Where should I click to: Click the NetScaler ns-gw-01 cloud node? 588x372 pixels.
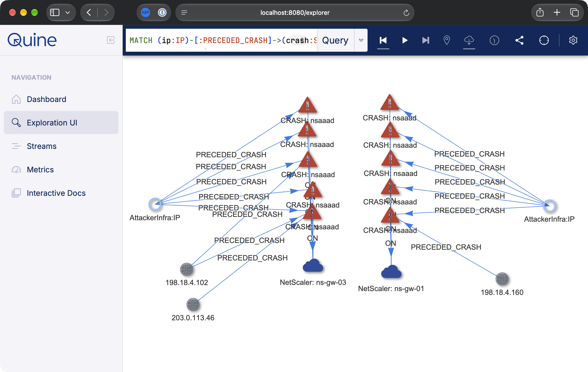point(391,272)
